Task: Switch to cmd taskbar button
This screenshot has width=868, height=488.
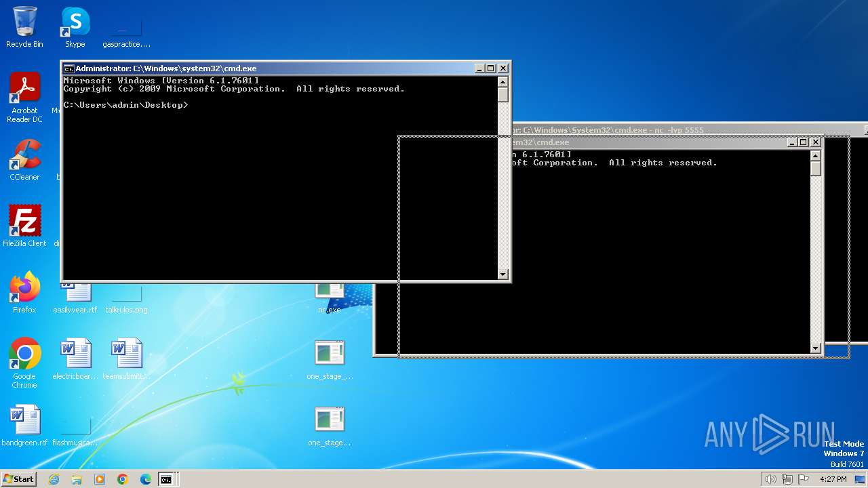Action: pyautogui.click(x=166, y=479)
